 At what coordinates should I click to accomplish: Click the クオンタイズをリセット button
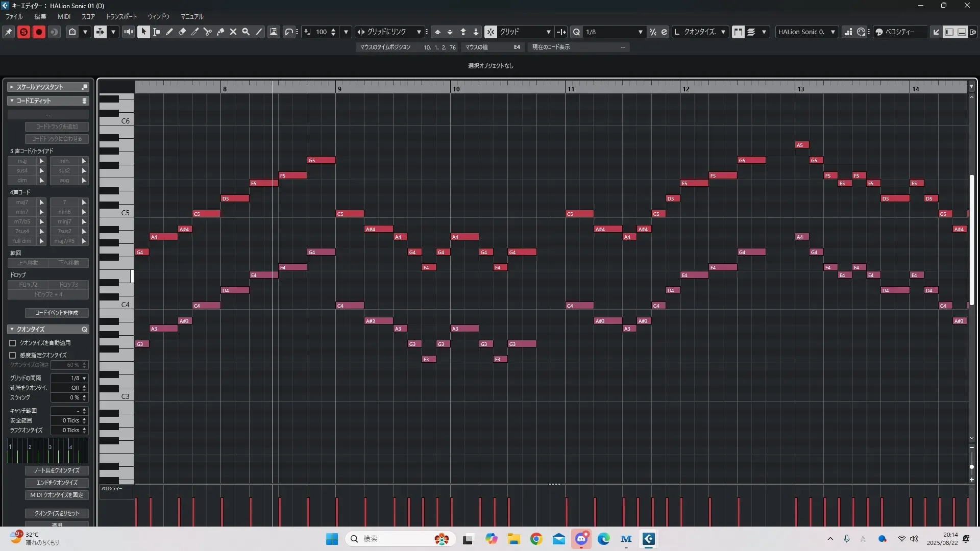(57, 513)
